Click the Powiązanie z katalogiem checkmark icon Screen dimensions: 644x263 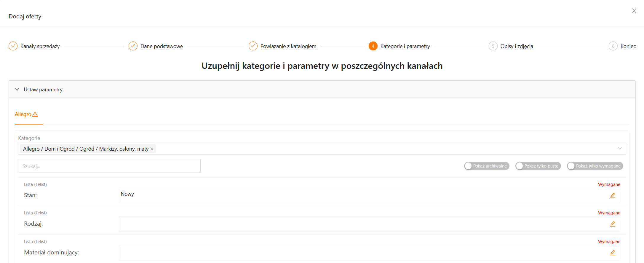[x=253, y=46]
